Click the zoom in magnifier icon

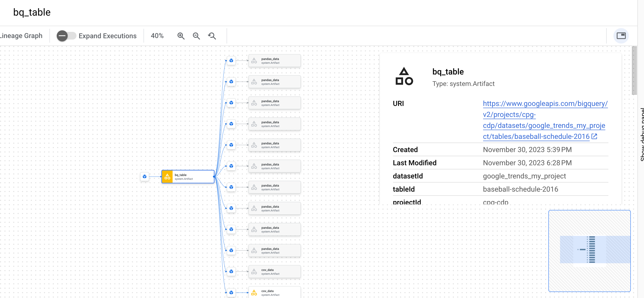coord(181,36)
